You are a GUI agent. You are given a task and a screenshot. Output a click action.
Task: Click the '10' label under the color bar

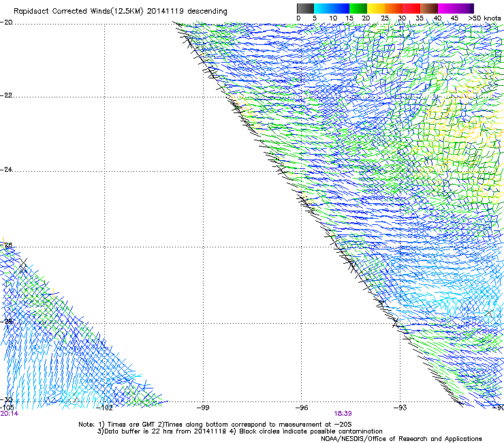(333, 18)
